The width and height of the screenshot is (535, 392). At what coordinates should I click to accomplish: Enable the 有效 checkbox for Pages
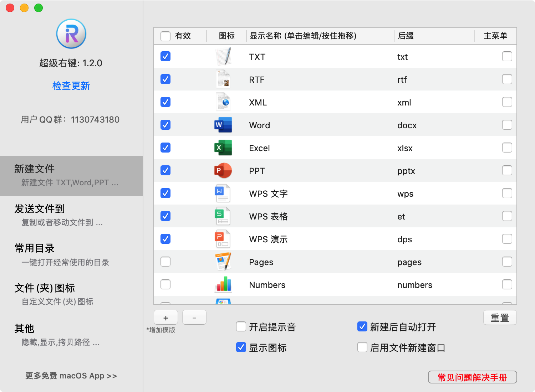(x=165, y=262)
